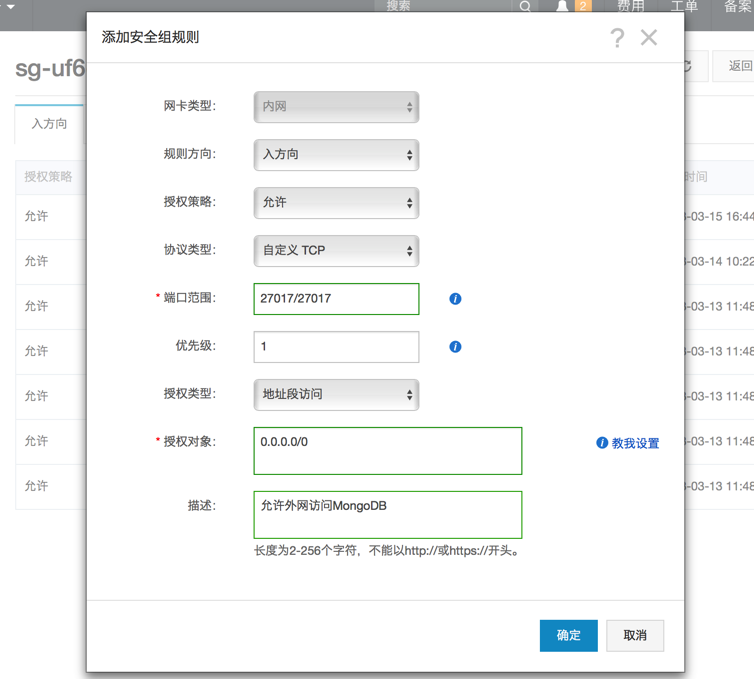The image size is (754, 679).
Task: Open the 备案 menu in the top bar
Action: 738,6
